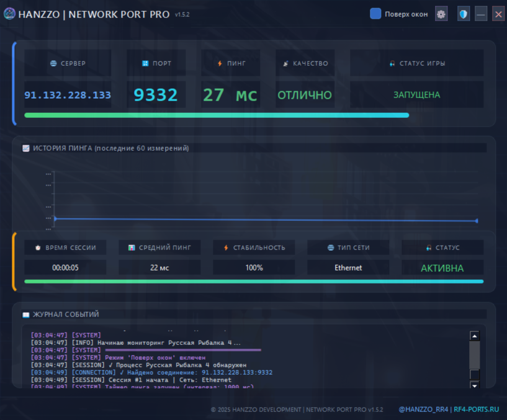
Task: Toggle the 'Поверх окон' checkbox
Action: [375, 14]
